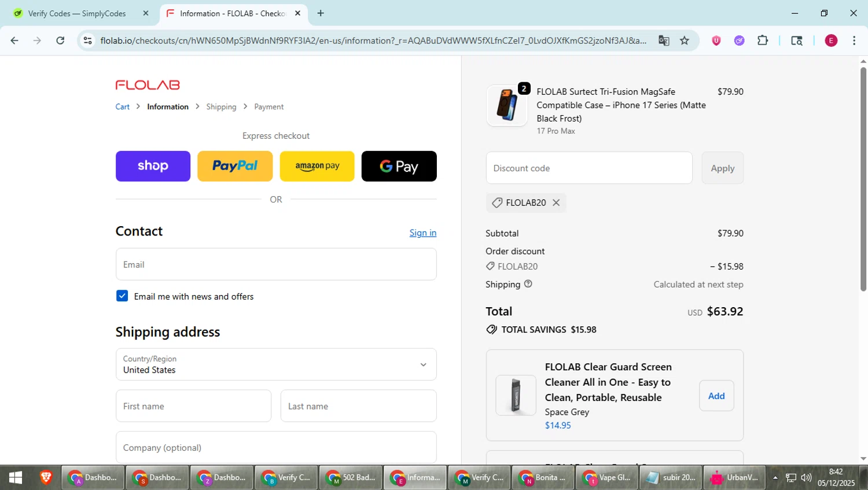Focus the Discount code field
Viewport: 868px width, 490px height.
(589, 168)
